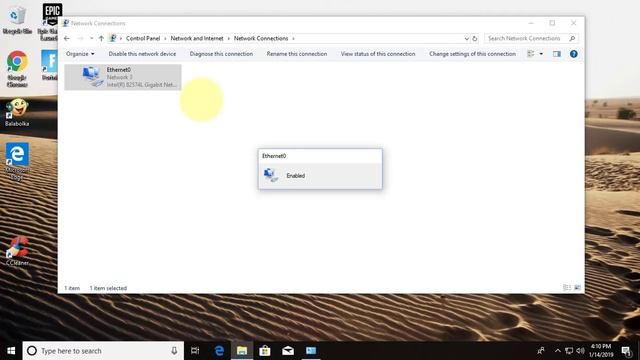The height and width of the screenshot is (360, 640).
Task: Open Google Chrome desktop icon
Action: click(x=17, y=69)
